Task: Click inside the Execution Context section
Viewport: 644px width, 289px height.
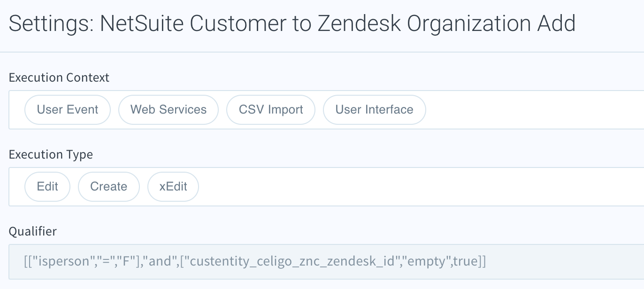Action: tap(516, 109)
